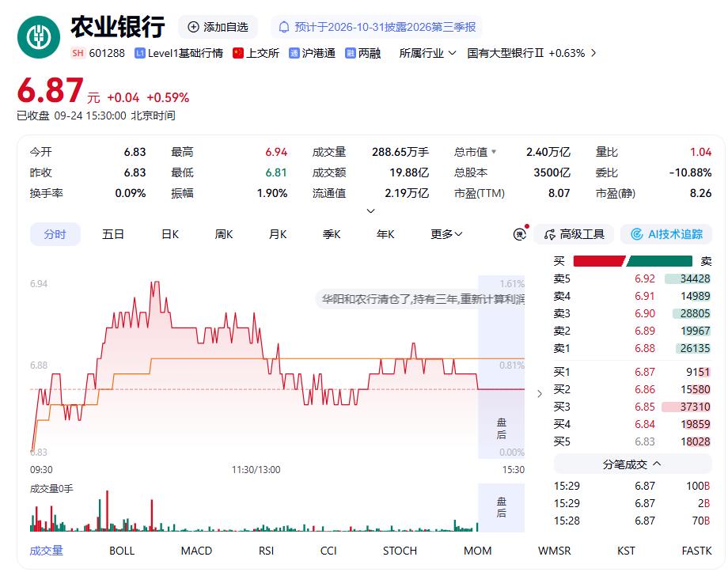Click the red buy portion of ratio bar

tap(599, 261)
